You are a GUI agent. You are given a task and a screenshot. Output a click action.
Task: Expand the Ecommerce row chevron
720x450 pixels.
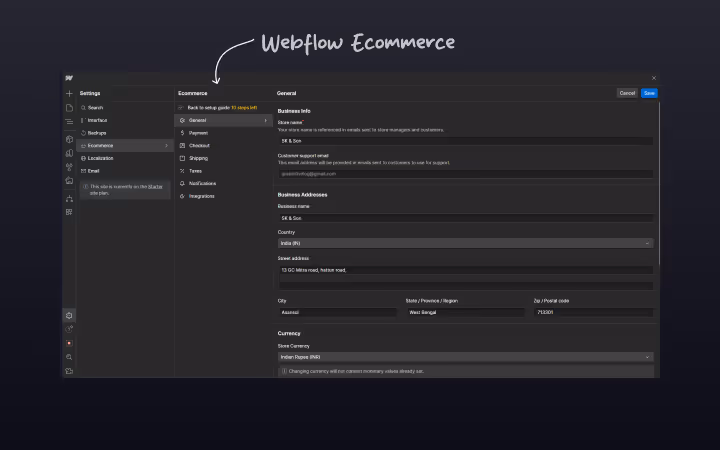pyautogui.click(x=166, y=146)
